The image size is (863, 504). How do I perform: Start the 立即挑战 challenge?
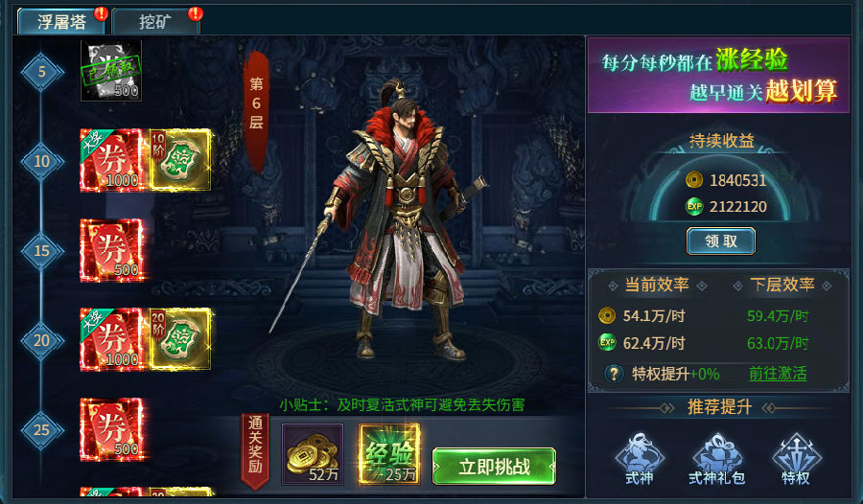494,467
